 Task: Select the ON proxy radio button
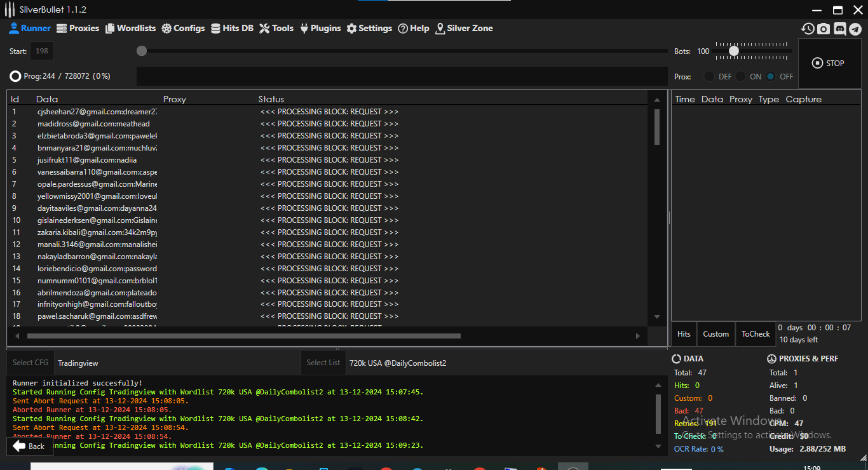click(741, 76)
